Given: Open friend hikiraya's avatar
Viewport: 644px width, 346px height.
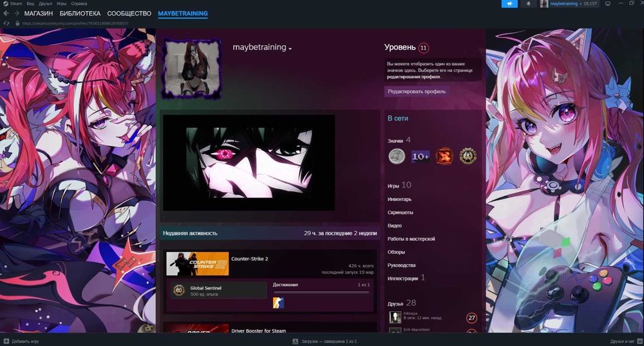Looking at the screenshot, I should coord(395,317).
